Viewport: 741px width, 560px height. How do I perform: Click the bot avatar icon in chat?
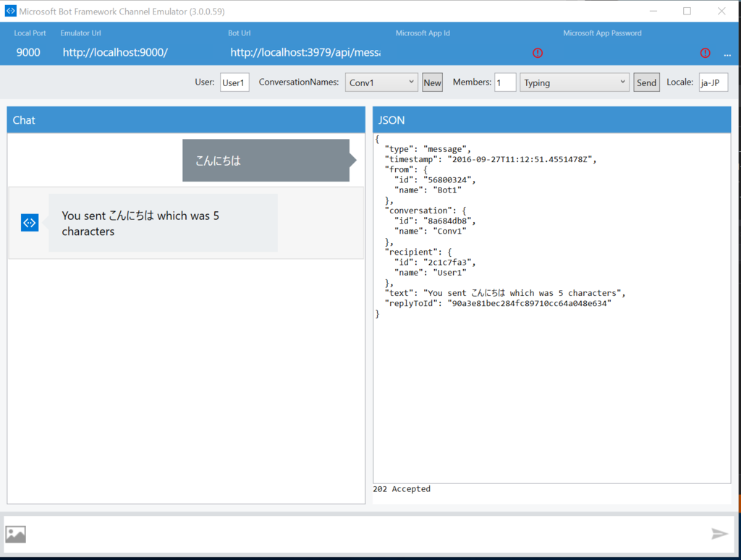30,223
